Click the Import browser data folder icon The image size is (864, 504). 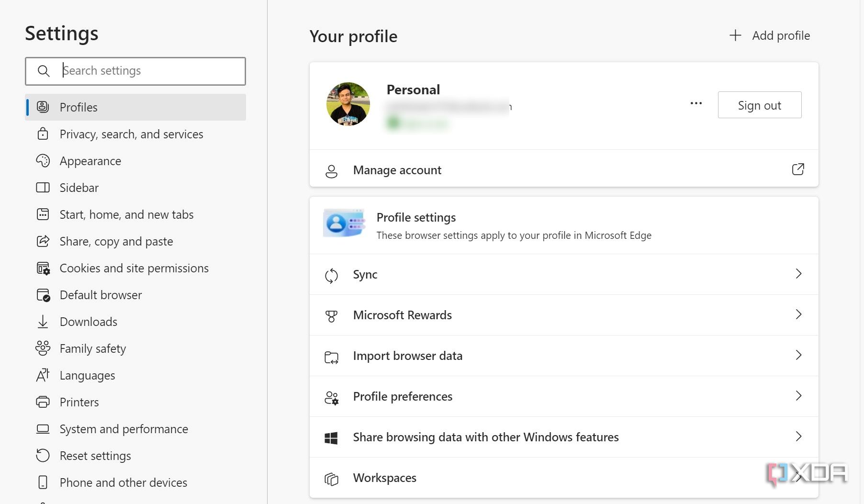pyautogui.click(x=331, y=357)
